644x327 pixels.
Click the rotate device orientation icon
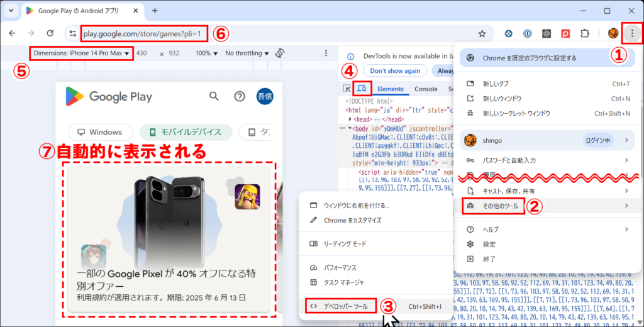tap(280, 53)
